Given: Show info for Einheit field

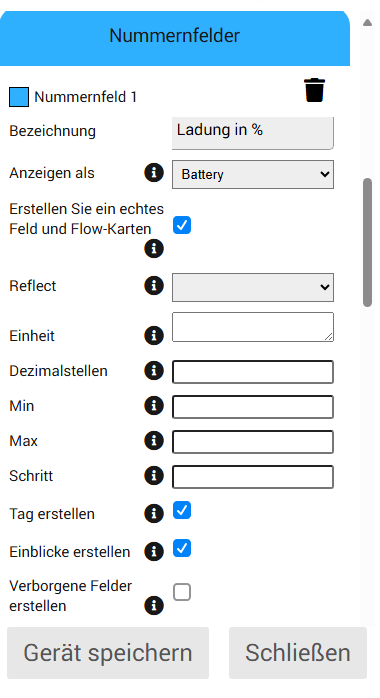Looking at the screenshot, I should point(154,336).
